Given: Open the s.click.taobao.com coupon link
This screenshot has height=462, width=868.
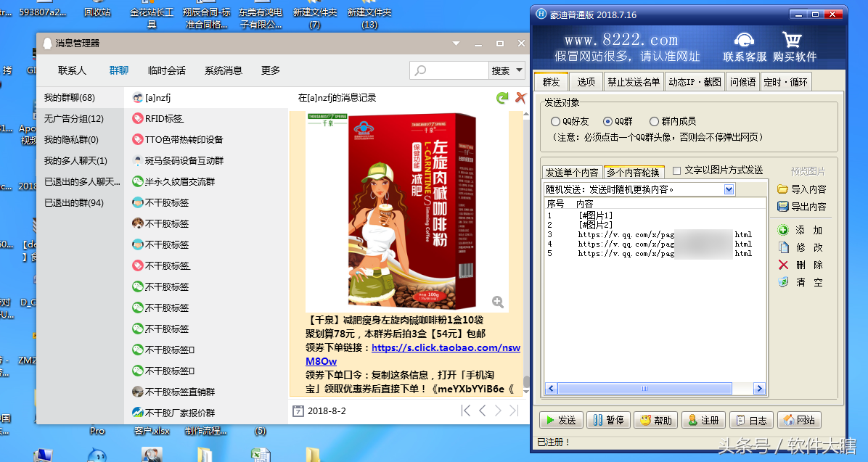Looking at the screenshot, I should coord(446,347).
